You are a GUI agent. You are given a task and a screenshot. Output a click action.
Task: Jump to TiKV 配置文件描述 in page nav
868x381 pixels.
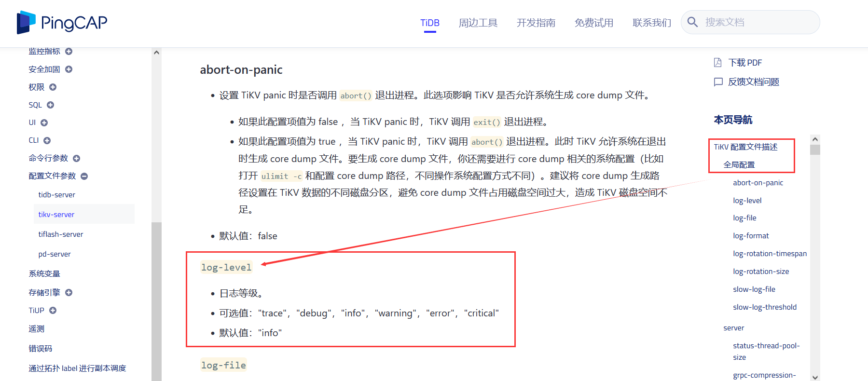pyautogui.click(x=745, y=147)
